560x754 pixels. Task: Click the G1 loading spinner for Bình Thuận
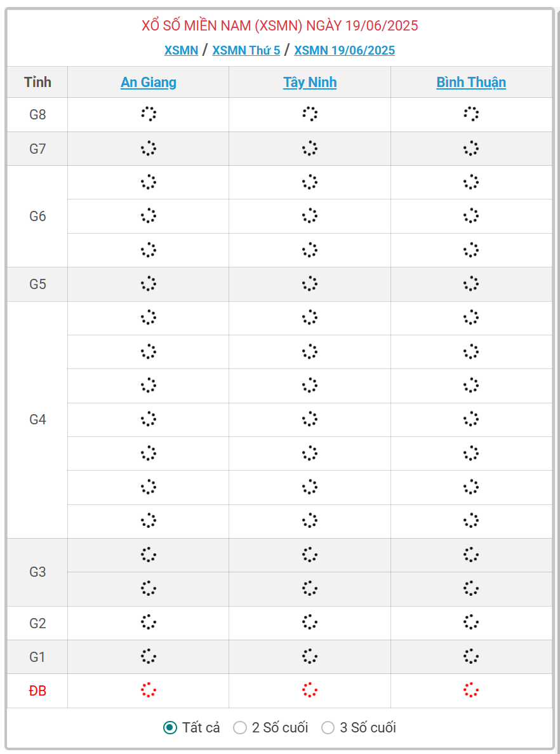471,656
